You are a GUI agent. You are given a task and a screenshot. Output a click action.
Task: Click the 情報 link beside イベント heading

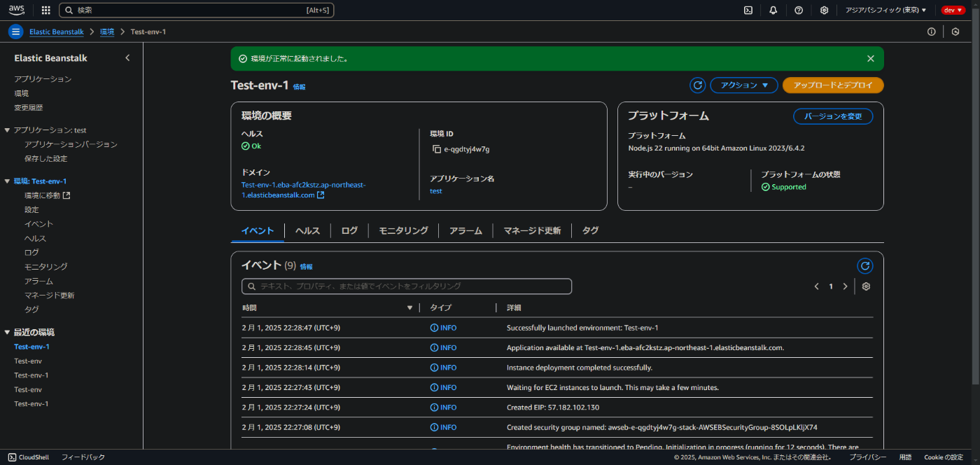pyautogui.click(x=306, y=267)
